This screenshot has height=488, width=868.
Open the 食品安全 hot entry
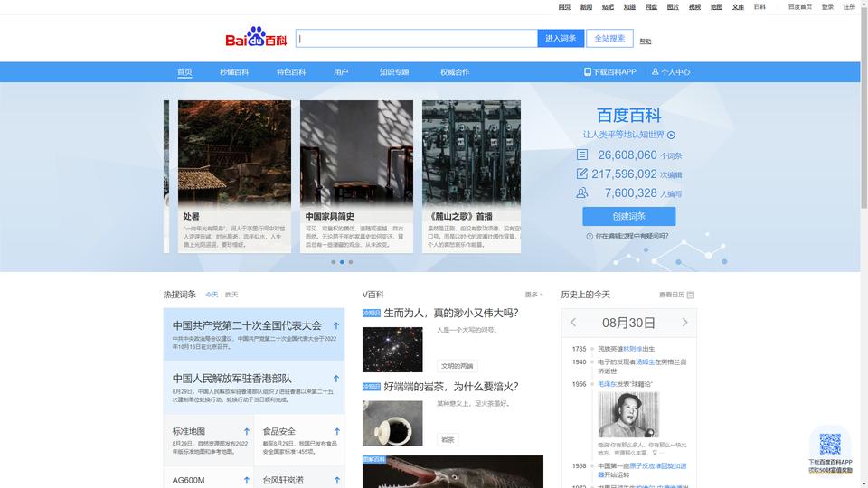click(279, 431)
